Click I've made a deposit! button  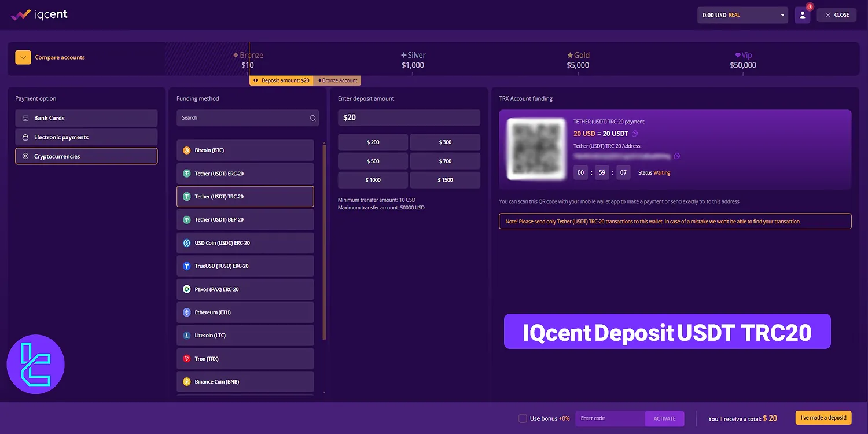pyautogui.click(x=823, y=418)
